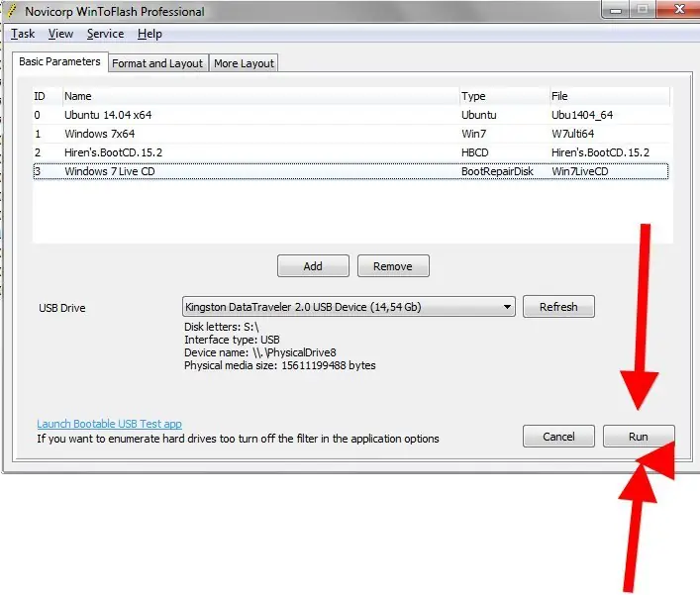Refresh the USB drive list
Image resolution: width=700 pixels, height=595 pixels.
click(x=558, y=307)
